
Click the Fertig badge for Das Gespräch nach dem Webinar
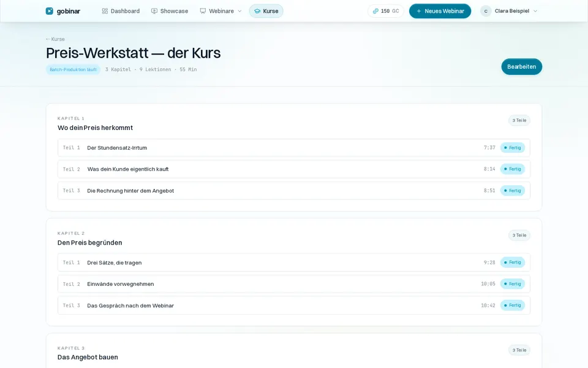click(513, 305)
